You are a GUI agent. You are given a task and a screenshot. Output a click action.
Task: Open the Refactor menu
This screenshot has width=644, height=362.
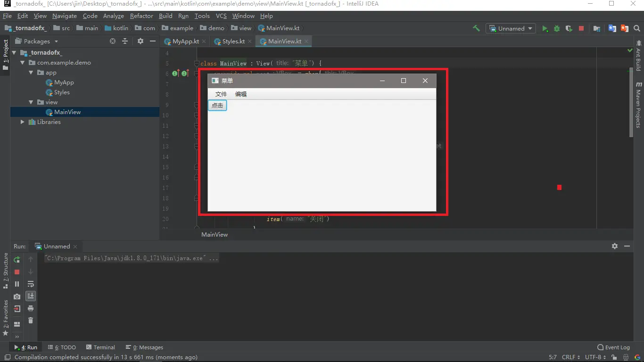141,16
